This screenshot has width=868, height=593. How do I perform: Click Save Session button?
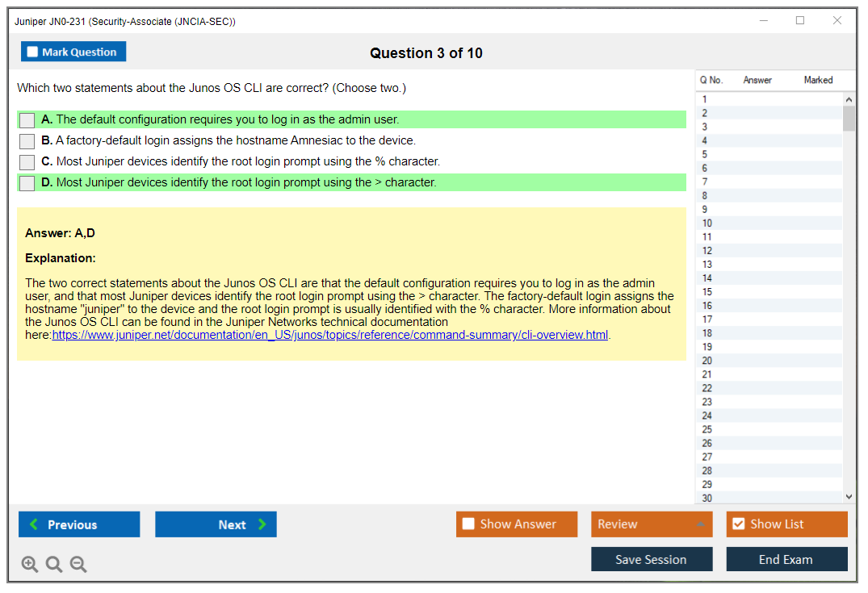(x=652, y=560)
